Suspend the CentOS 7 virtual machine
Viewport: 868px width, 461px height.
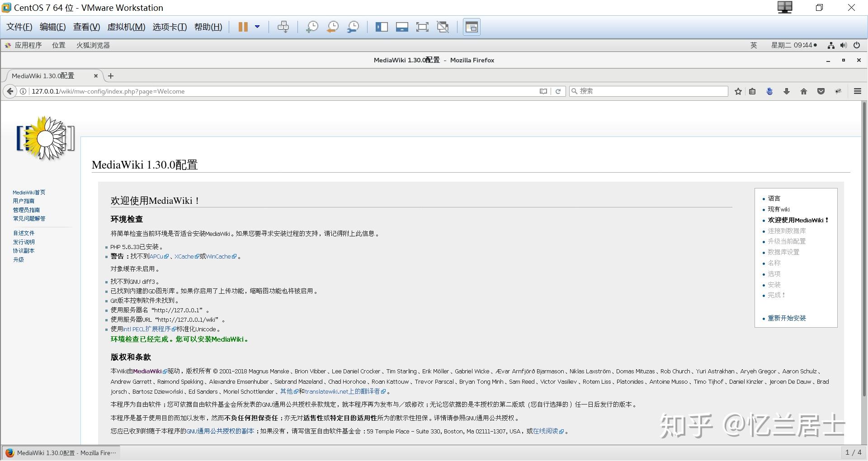[242, 27]
